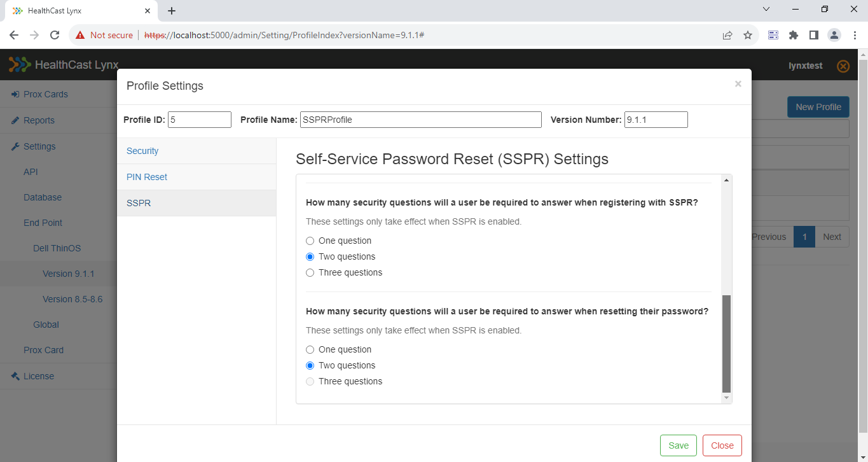Click the orange logout circle icon

tap(843, 66)
